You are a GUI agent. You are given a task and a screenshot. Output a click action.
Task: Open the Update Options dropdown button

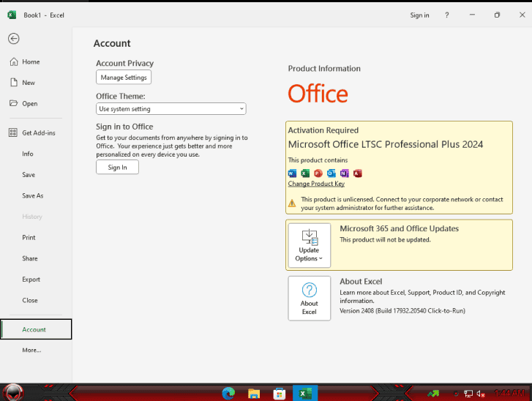[x=309, y=245]
